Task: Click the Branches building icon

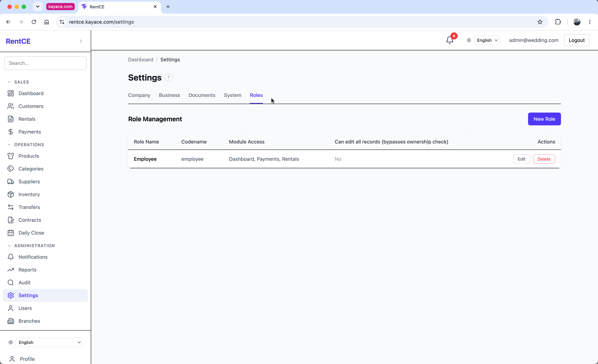Action: point(11,321)
